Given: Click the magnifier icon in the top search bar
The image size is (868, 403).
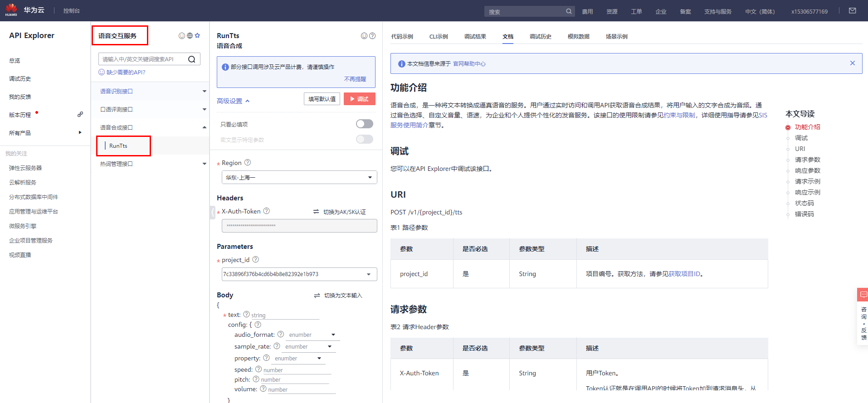Looking at the screenshot, I should click(569, 11).
